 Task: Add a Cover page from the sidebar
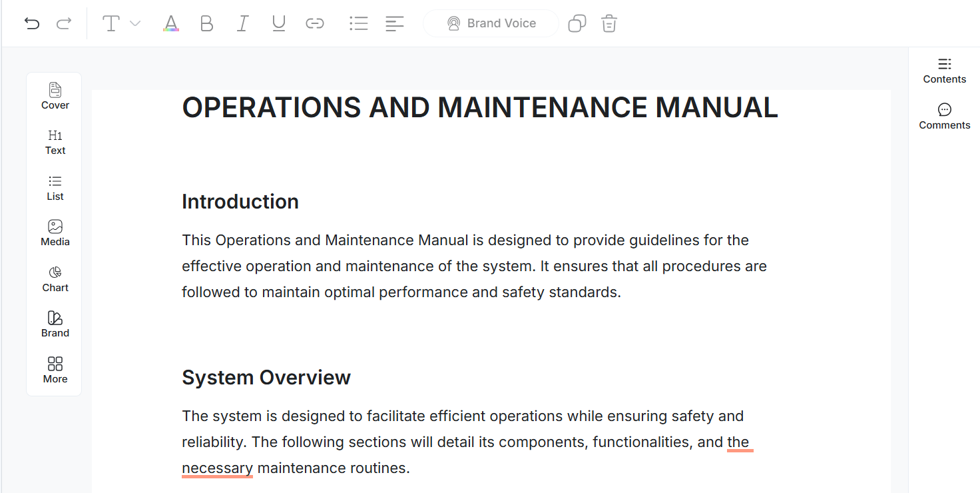coord(55,96)
